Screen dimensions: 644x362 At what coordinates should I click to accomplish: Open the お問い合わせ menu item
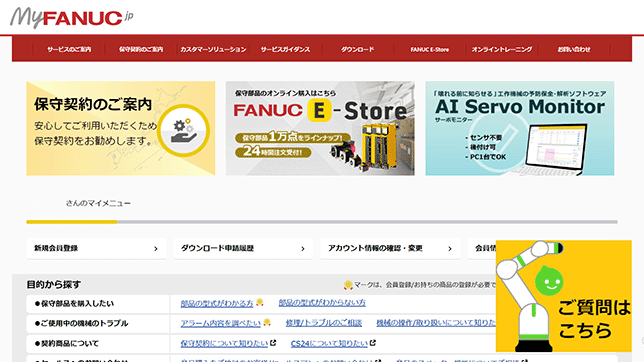tap(574, 49)
